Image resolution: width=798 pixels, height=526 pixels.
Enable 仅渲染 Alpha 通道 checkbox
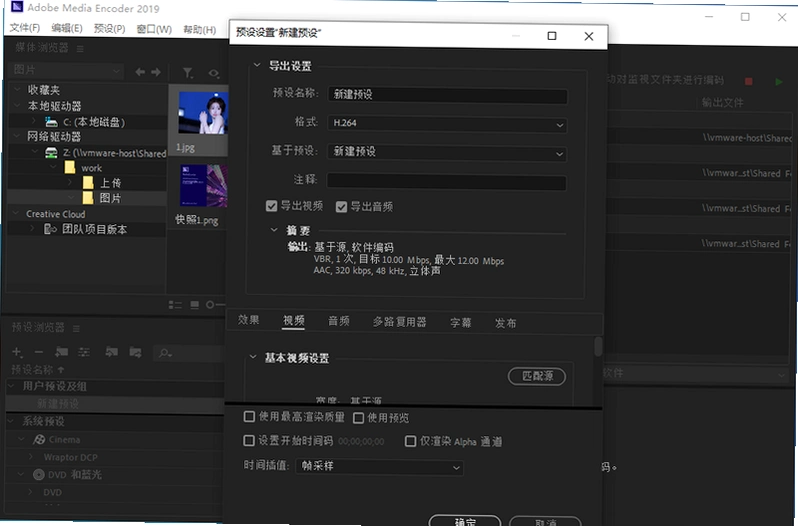410,441
